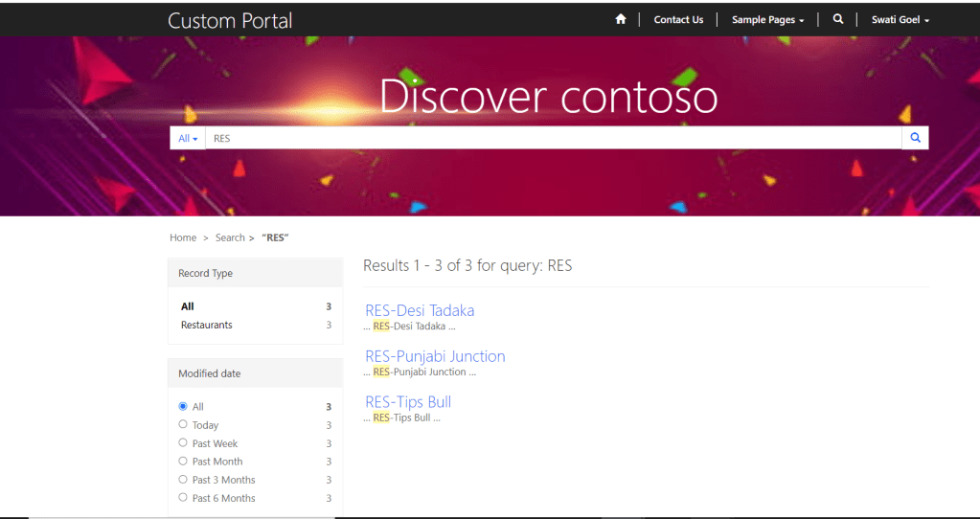
Task: Open the RES-Desi Tadaka result
Action: pyautogui.click(x=420, y=310)
